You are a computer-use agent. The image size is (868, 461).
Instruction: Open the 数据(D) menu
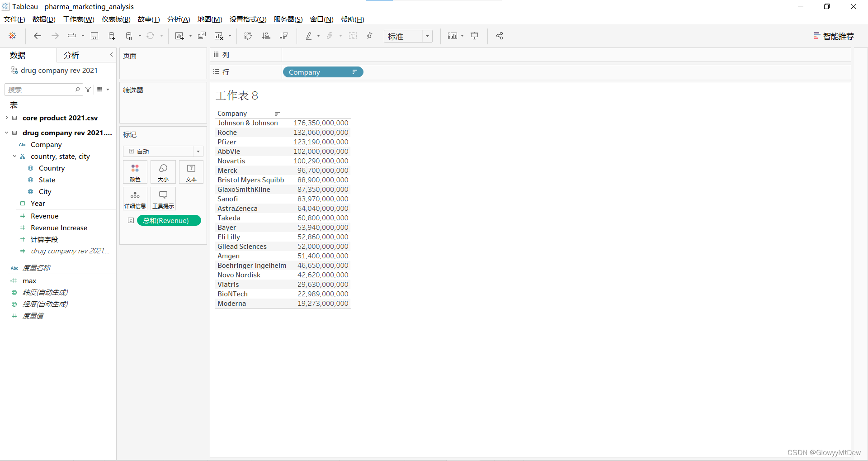44,19
